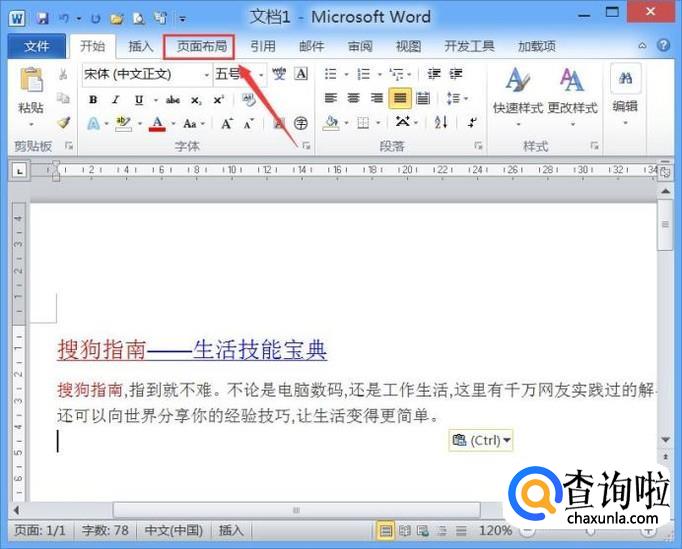Viewport: 682px width, 549px height.
Task: Select Print Layout view in status bar
Action: pyautogui.click(x=385, y=531)
